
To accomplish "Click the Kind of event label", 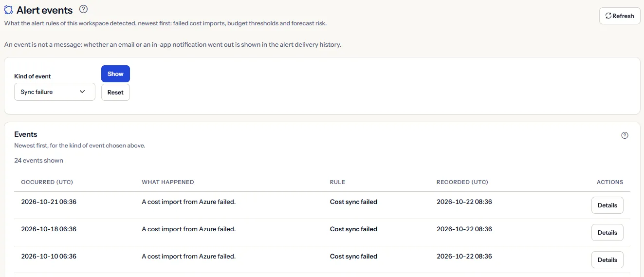I will [33, 76].
